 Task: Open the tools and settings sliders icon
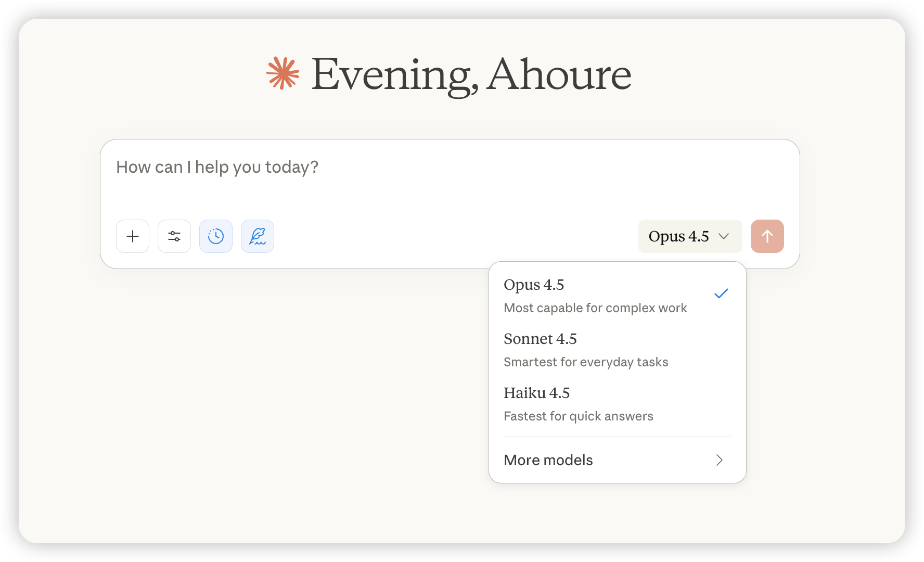click(x=174, y=236)
